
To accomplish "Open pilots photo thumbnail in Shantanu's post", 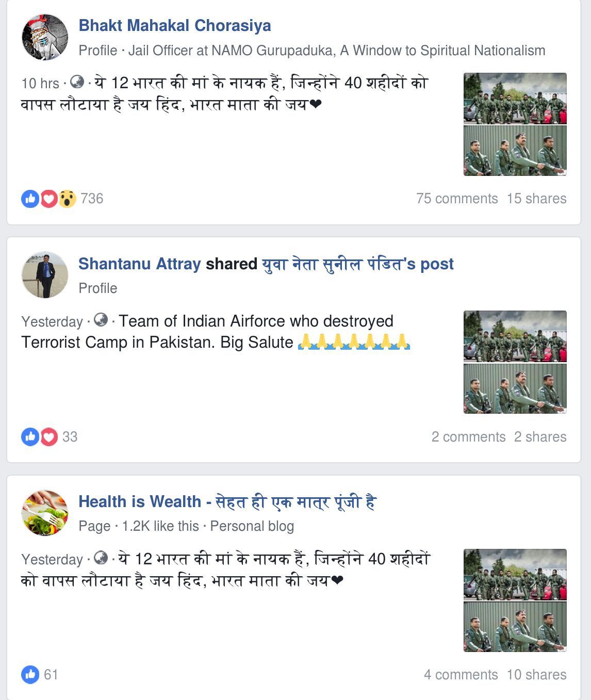I will click(515, 362).
